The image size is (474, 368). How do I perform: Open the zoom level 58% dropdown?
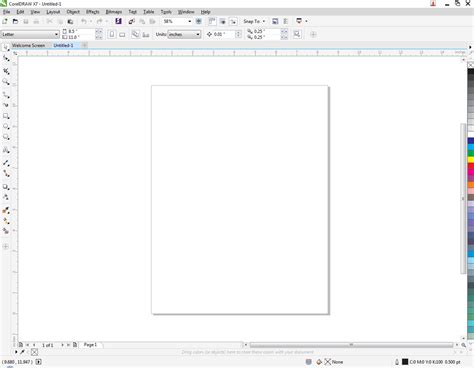pyautogui.click(x=190, y=21)
